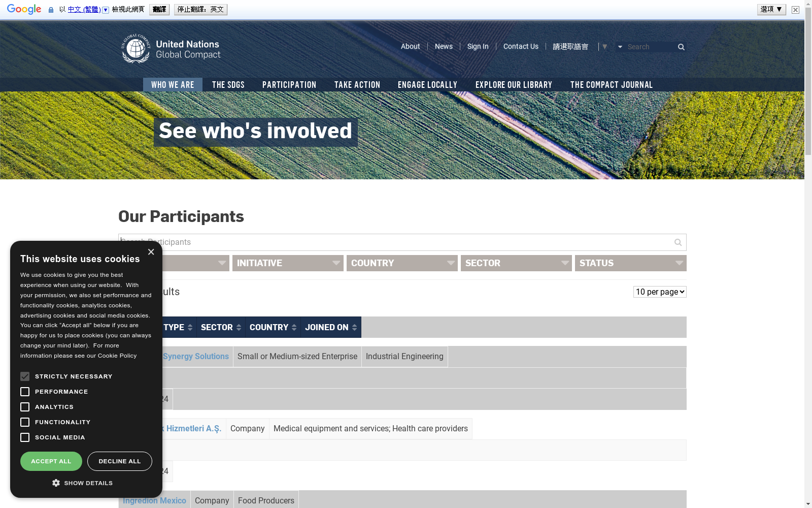The width and height of the screenshot is (812, 508).
Task: Sort table by SECTOR column header
Action: pyautogui.click(x=221, y=328)
